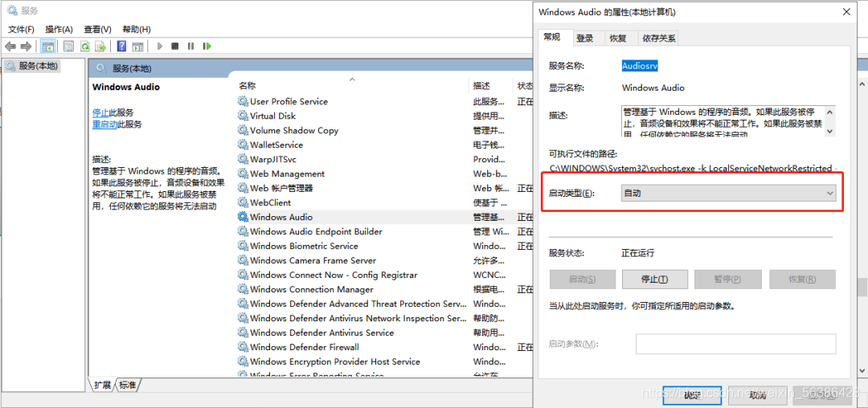The height and width of the screenshot is (408, 868).
Task: Open the 启动类型 startup type dropdown
Action: 728,193
